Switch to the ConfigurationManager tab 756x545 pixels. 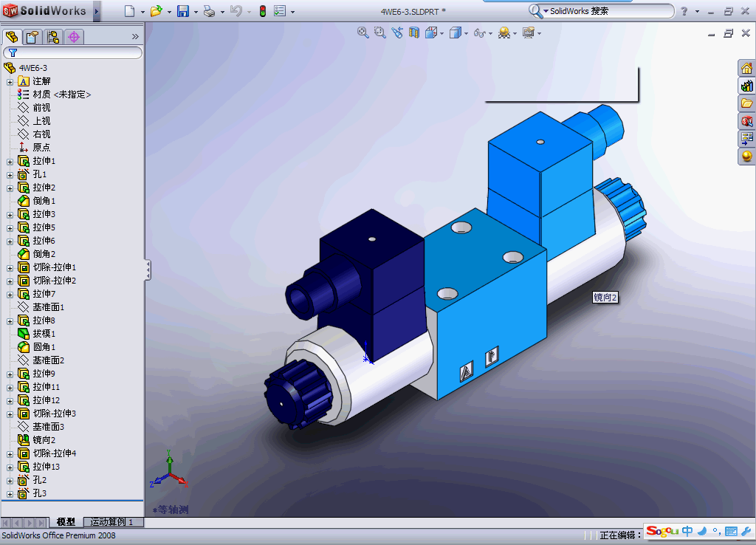(53, 37)
